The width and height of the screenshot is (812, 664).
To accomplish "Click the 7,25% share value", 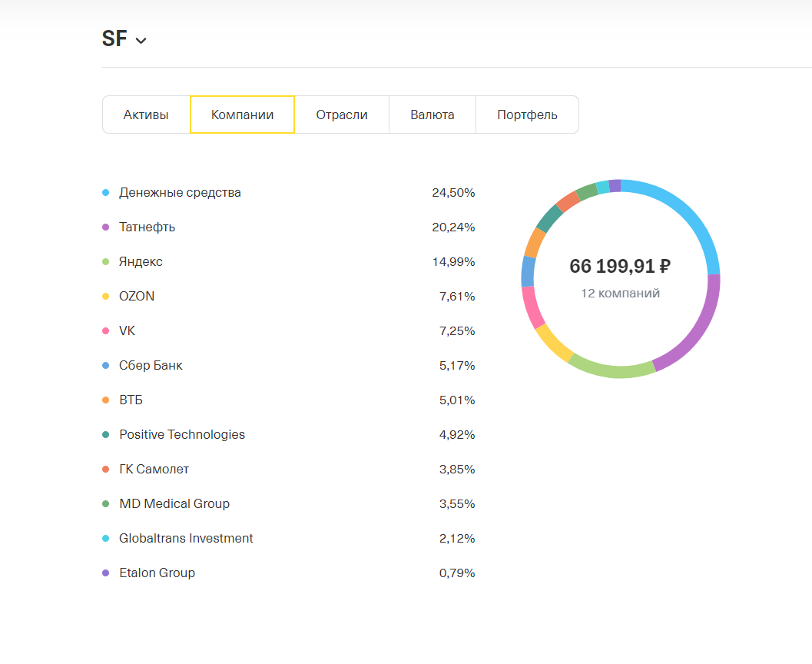I will coord(457,331).
